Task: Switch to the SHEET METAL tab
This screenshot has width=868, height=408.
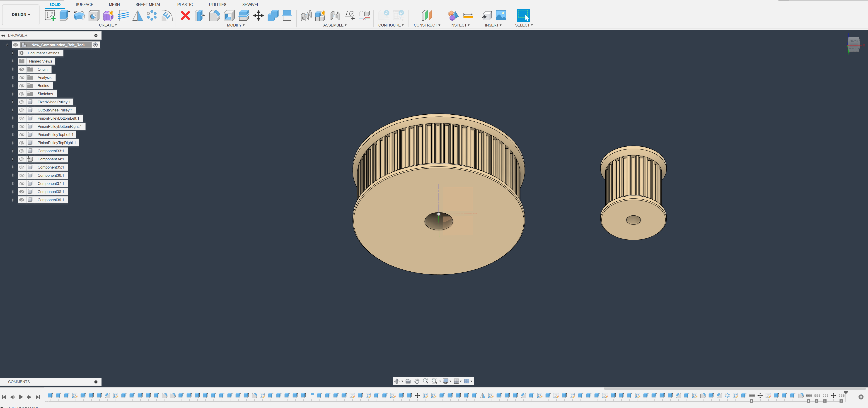Action: point(148,5)
